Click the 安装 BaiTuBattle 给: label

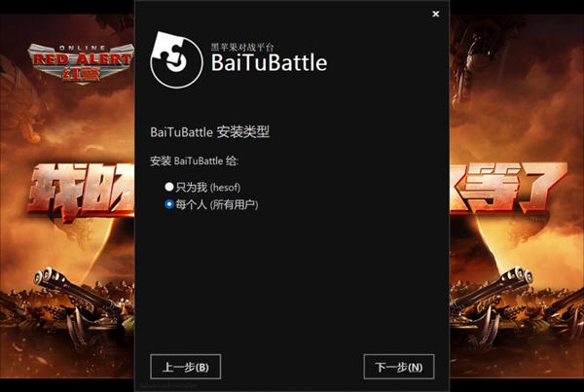[x=194, y=160]
